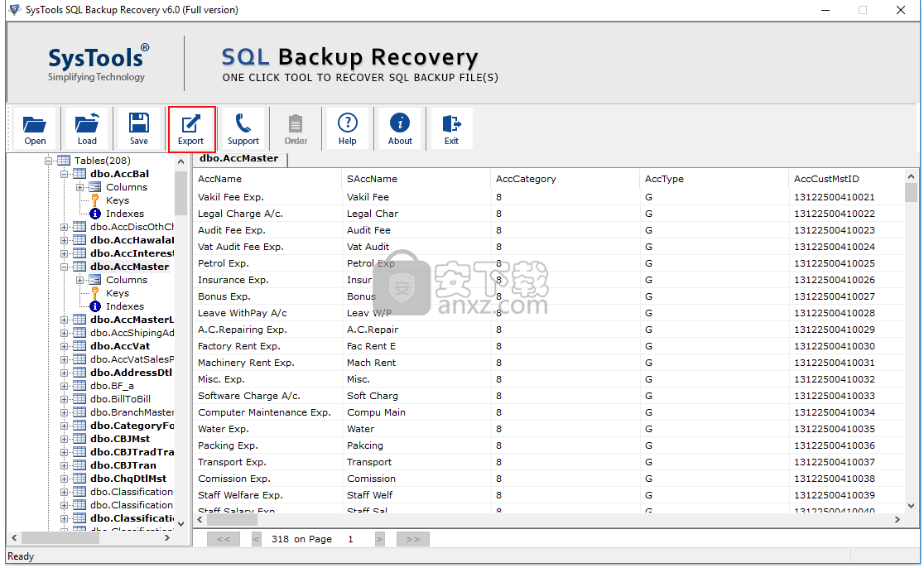Open a backup file with Open button
Image resolution: width=924 pixels, height=568 pixels.
coord(35,129)
